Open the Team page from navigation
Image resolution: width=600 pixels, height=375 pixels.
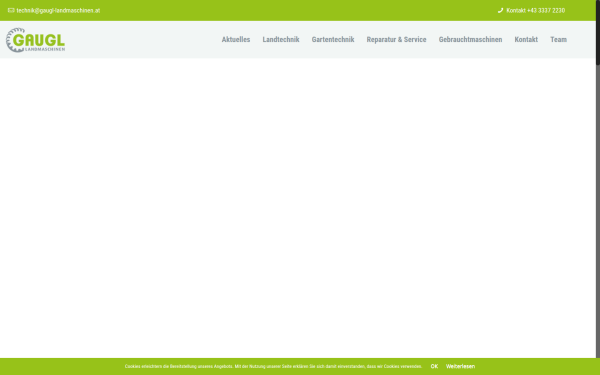click(558, 39)
